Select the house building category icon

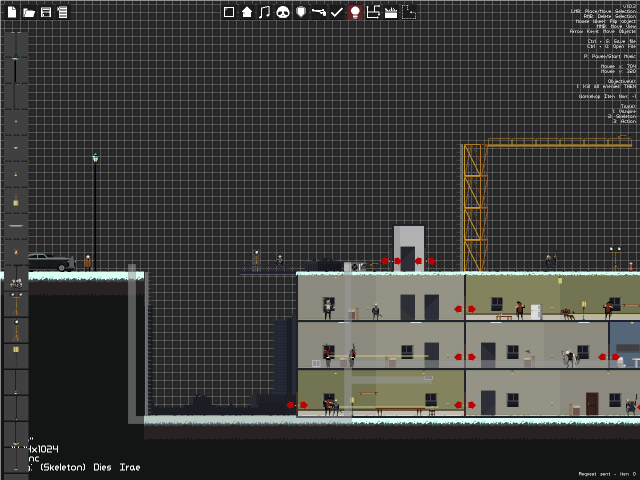click(x=247, y=12)
